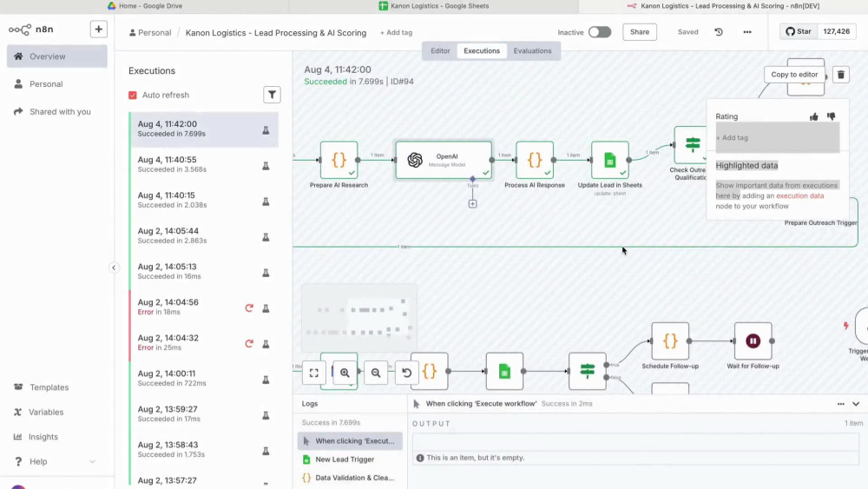This screenshot has height=489, width=868.
Task: Select execution Aug 4, 11:40:15
Action: (x=204, y=200)
